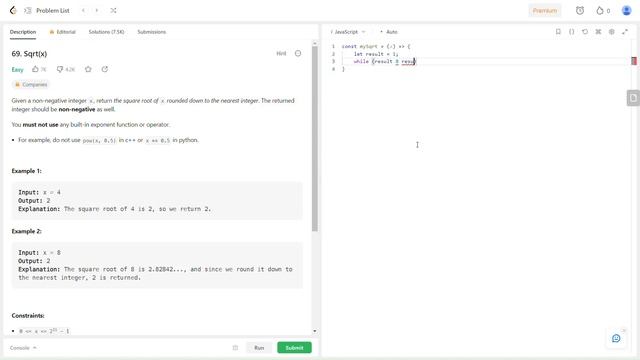Dislike the problem with thumbs down
The height and width of the screenshot is (360, 640).
60,69
